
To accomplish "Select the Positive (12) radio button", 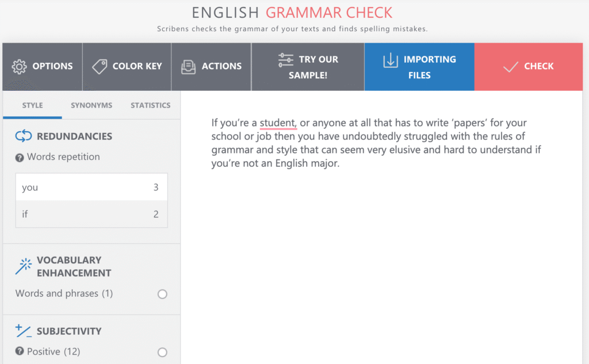I will [x=162, y=352].
